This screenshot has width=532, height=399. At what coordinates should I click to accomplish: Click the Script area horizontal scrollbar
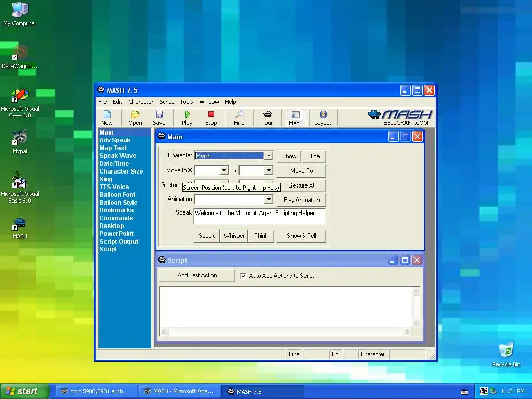tap(286, 332)
